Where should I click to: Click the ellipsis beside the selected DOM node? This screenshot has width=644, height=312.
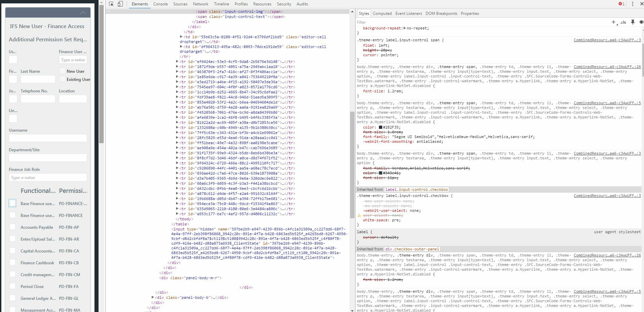(108, 12)
